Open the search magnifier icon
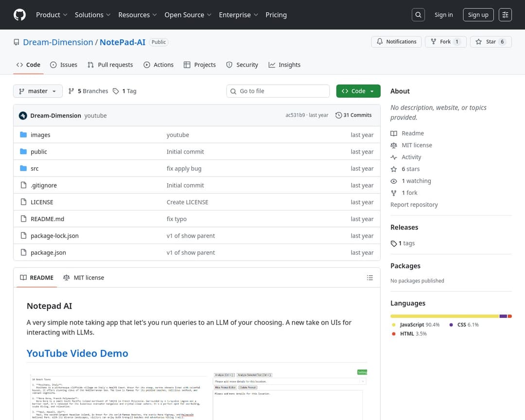Viewport: 525px width, 420px height. (418, 15)
